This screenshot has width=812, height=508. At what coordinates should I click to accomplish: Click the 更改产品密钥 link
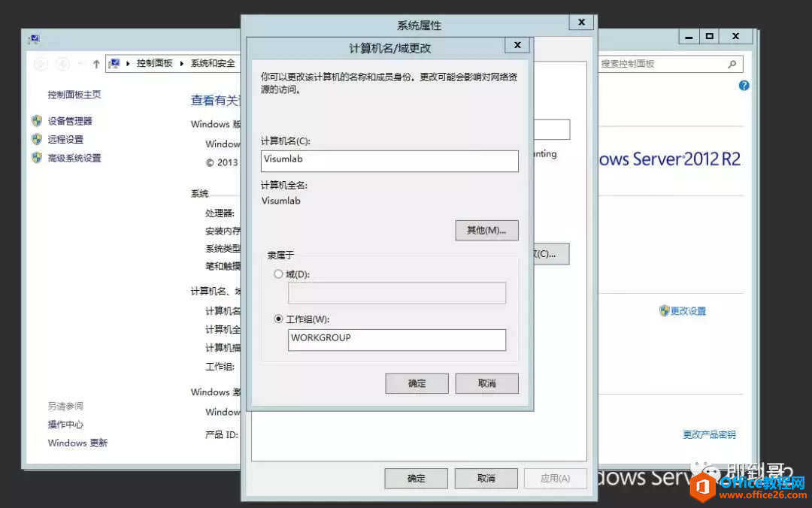709,434
